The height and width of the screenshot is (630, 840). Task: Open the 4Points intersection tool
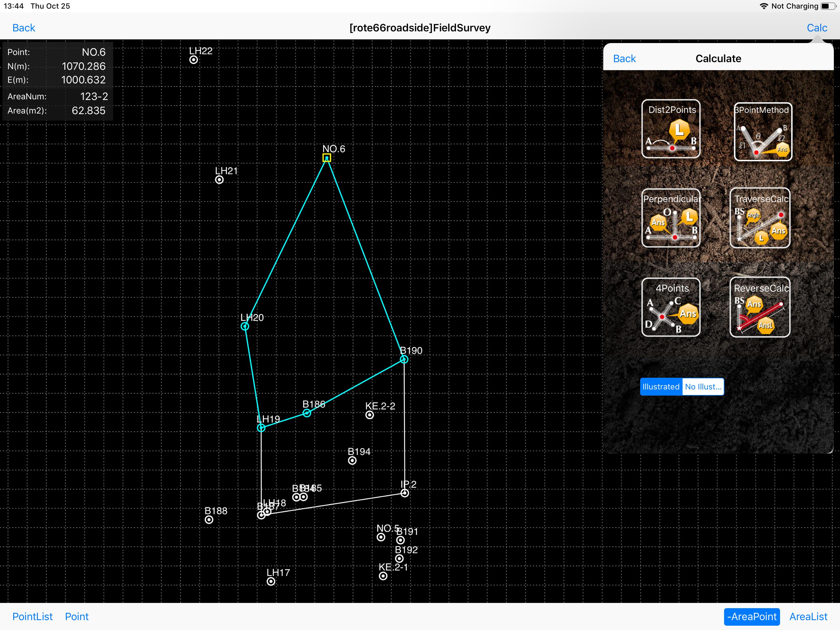click(x=671, y=307)
